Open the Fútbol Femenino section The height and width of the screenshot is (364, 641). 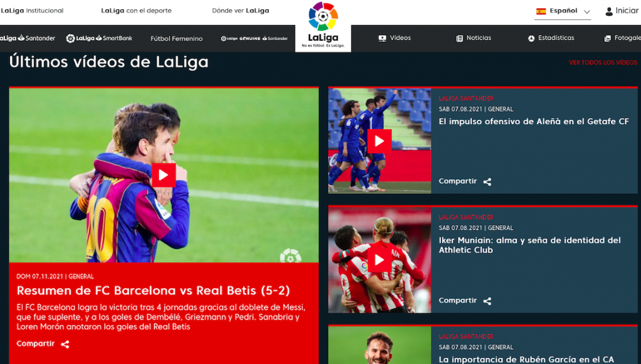click(176, 38)
